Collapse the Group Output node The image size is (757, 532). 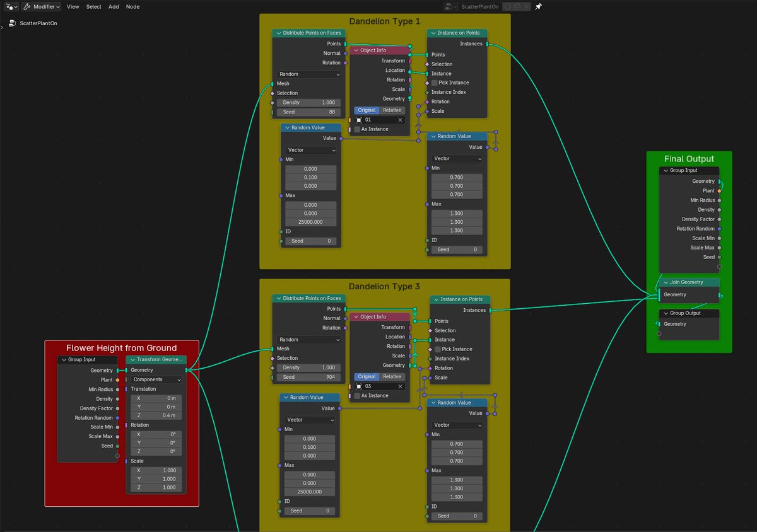pos(666,313)
